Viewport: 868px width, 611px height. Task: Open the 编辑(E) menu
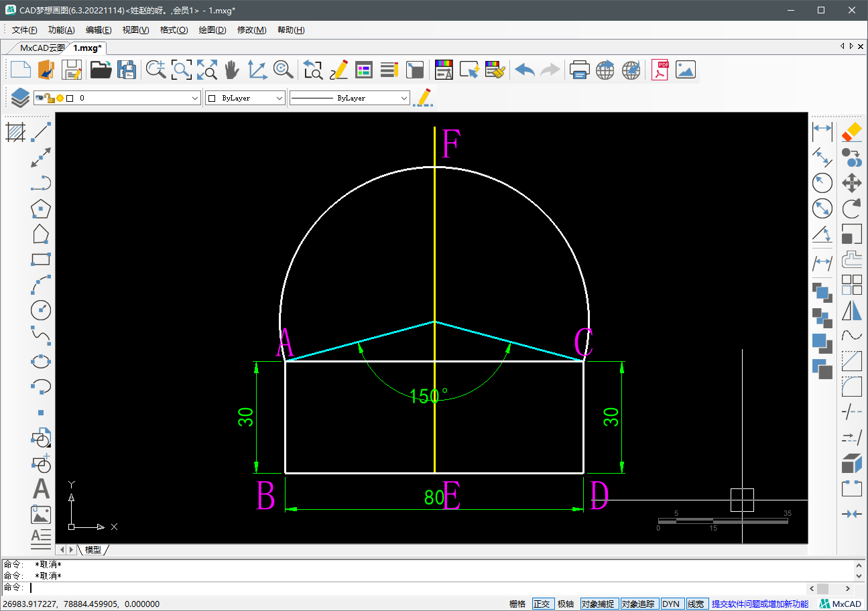click(x=99, y=30)
